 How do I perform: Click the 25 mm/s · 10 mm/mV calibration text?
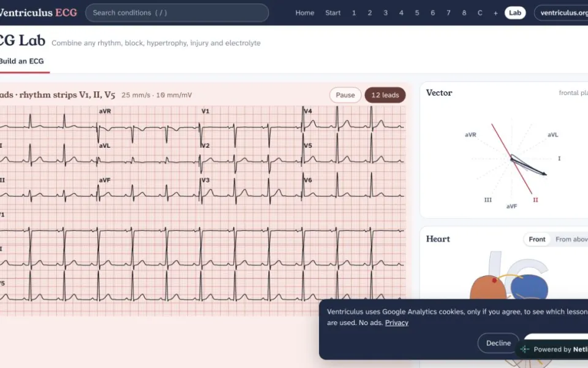coord(157,95)
